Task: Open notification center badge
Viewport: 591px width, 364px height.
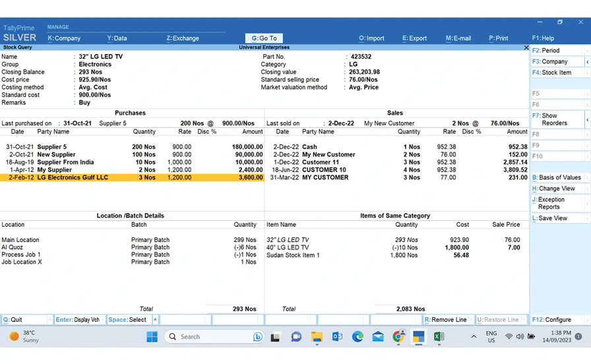Action: (578, 336)
